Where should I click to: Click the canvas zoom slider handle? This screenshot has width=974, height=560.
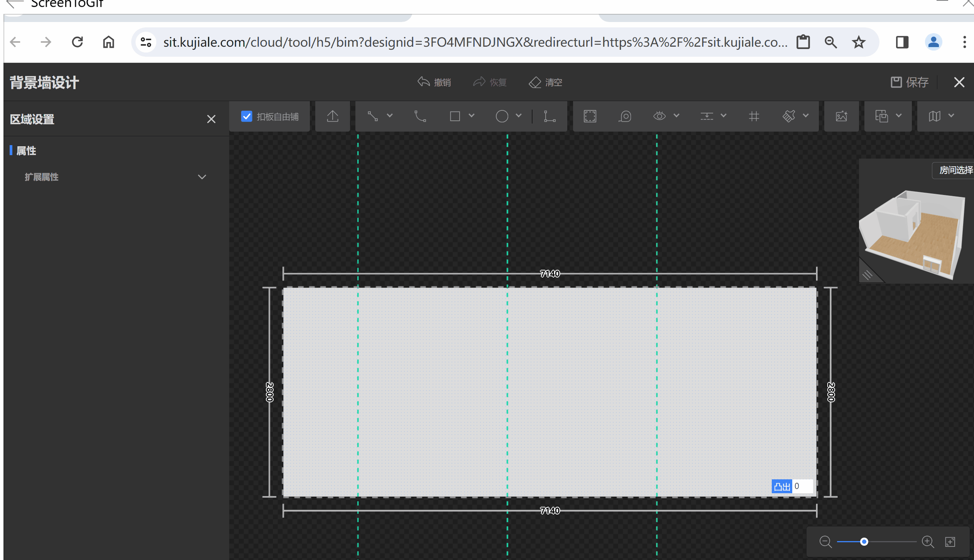[x=864, y=541]
